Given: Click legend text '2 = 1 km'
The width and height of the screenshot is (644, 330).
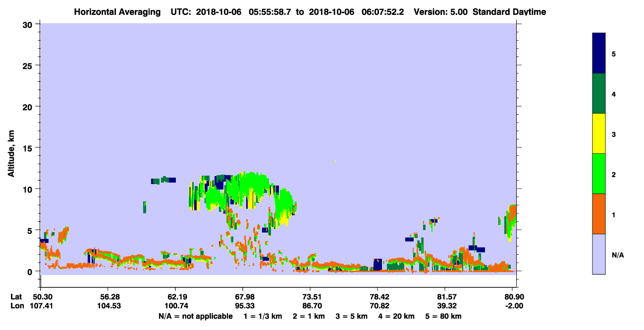Looking at the screenshot, I should pyautogui.click(x=309, y=316).
